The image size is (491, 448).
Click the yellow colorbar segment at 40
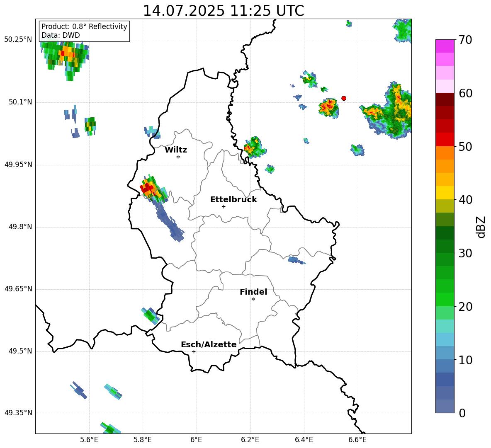pyautogui.click(x=445, y=193)
